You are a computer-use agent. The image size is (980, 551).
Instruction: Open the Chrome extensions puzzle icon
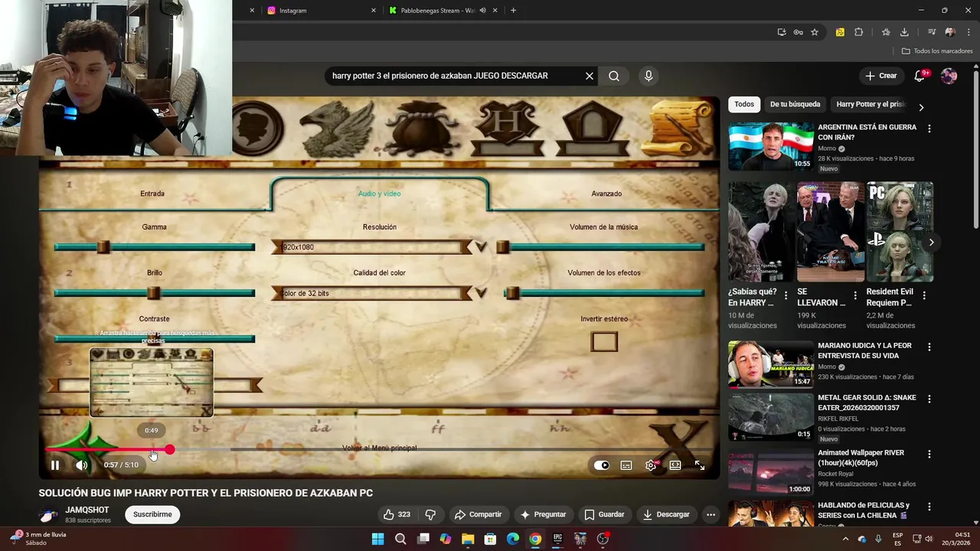(858, 32)
